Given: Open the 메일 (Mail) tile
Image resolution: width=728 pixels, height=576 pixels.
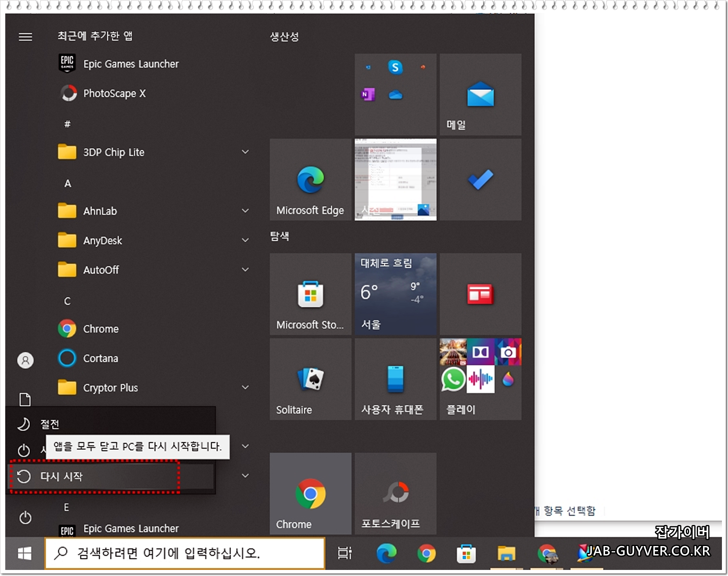Looking at the screenshot, I should click(x=480, y=95).
